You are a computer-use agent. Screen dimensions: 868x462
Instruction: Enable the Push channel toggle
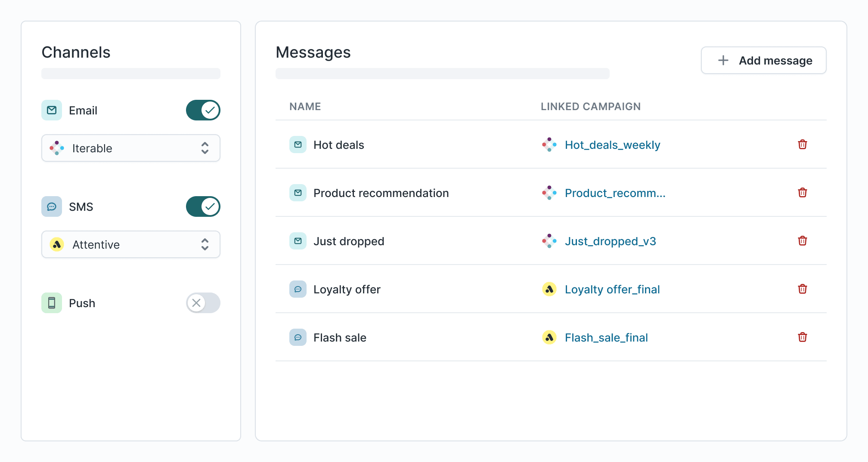coord(203,303)
